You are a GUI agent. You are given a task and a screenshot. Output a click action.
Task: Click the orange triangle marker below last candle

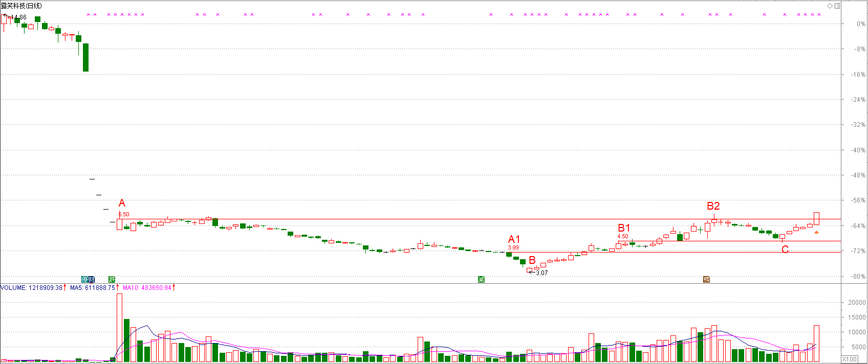[x=816, y=232]
